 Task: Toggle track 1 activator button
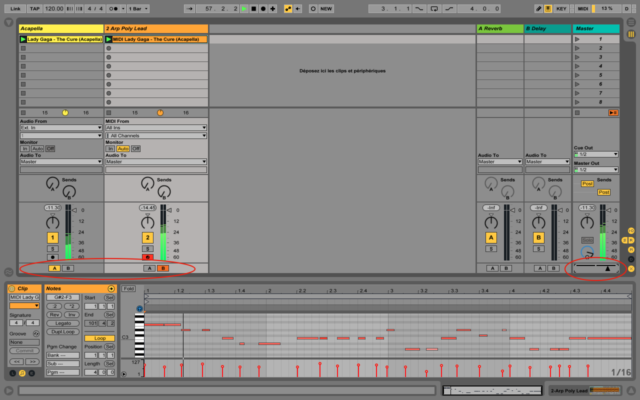[52, 238]
